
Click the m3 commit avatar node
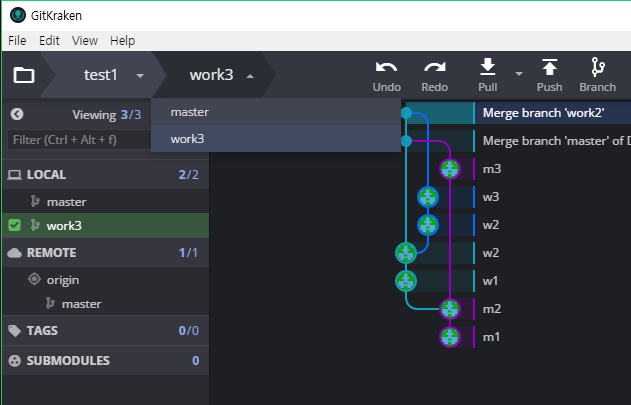pyautogui.click(x=450, y=169)
